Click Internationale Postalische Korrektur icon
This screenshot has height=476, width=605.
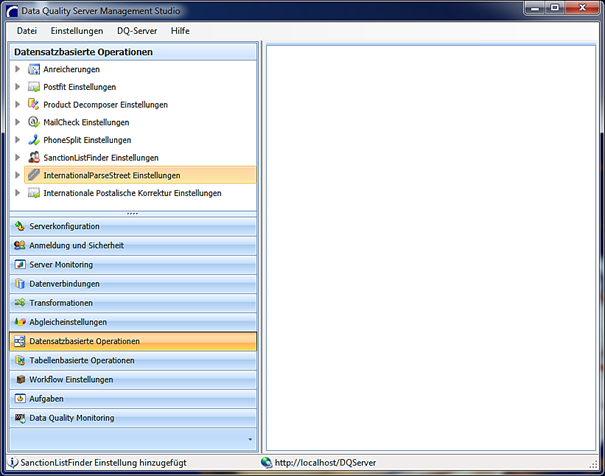point(34,192)
